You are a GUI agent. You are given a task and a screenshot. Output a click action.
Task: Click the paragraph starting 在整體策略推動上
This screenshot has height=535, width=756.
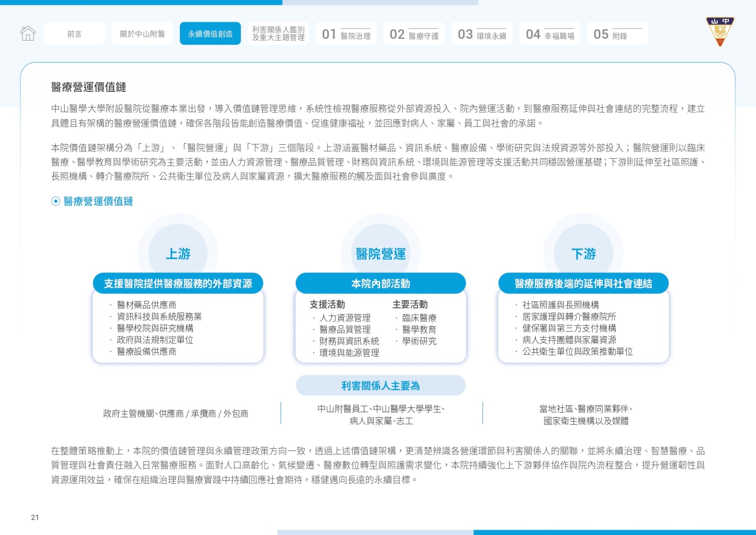click(x=378, y=465)
